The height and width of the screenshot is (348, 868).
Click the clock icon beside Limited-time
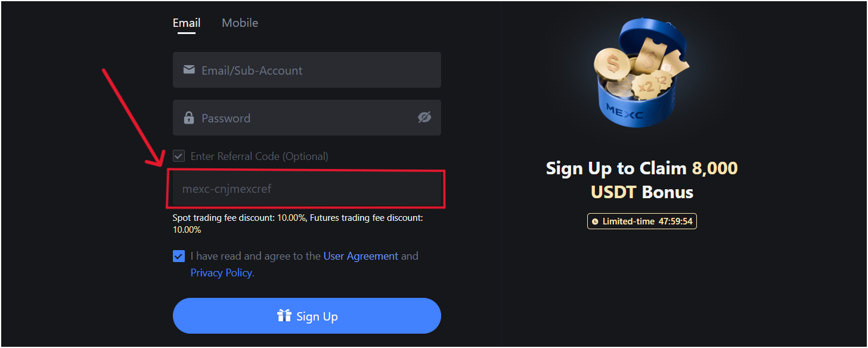(x=594, y=221)
